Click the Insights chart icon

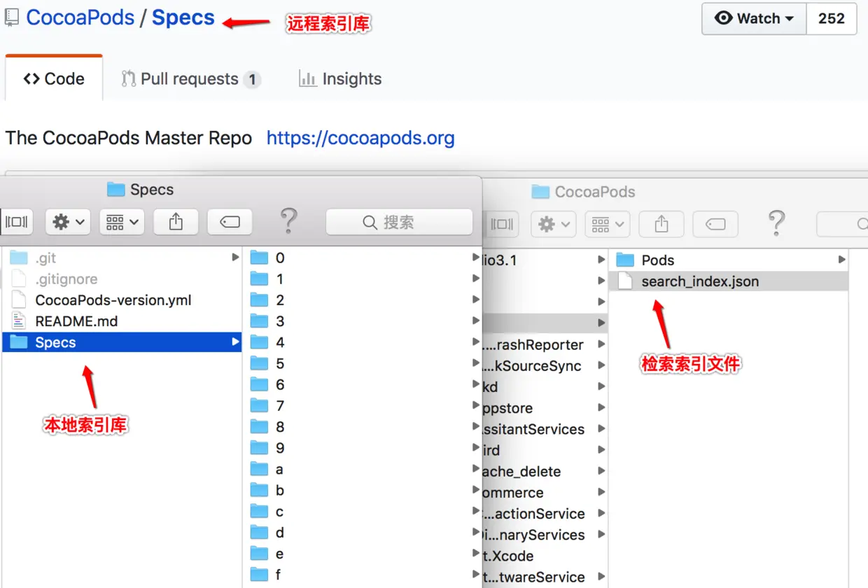click(307, 78)
